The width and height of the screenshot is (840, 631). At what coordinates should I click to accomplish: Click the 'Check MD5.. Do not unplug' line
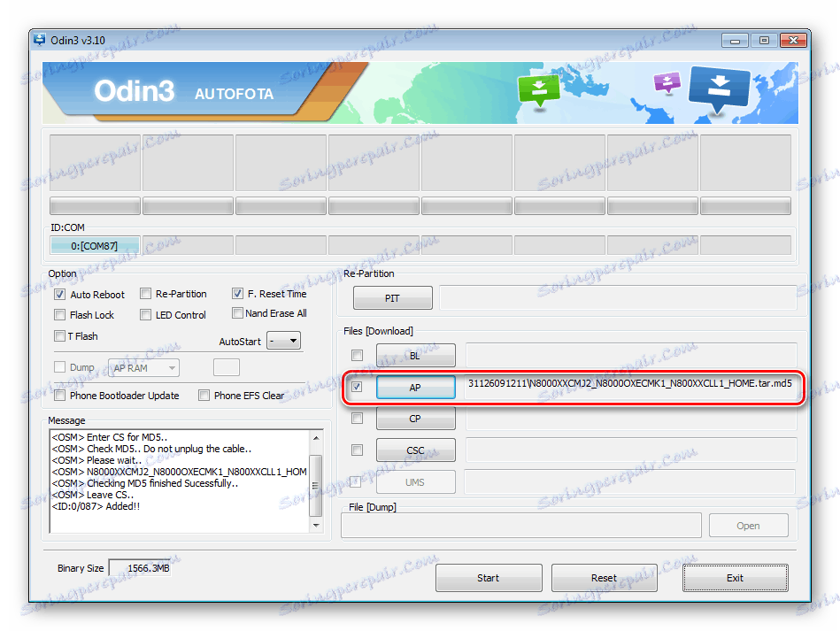(x=151, y=449)
